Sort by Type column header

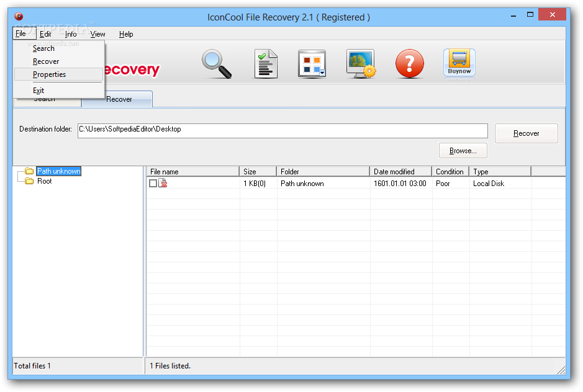click(x=500, y=172)
